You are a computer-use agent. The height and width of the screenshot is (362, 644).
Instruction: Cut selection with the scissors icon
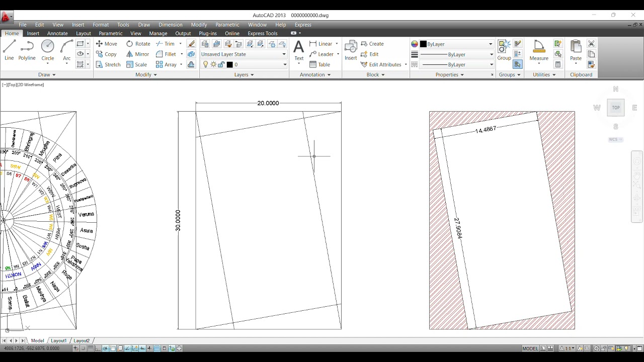[x=591, y=44]
